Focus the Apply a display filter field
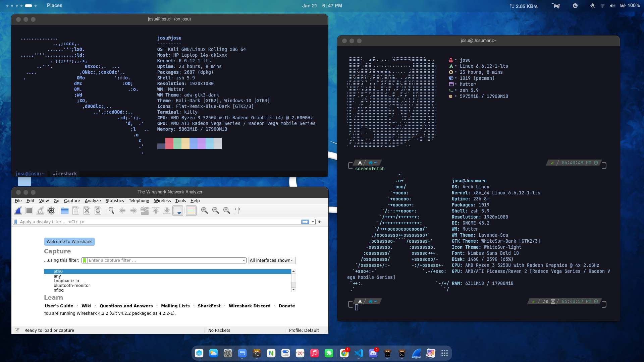The height and width of the screenshot is (362, 644). tap(160, 222)
